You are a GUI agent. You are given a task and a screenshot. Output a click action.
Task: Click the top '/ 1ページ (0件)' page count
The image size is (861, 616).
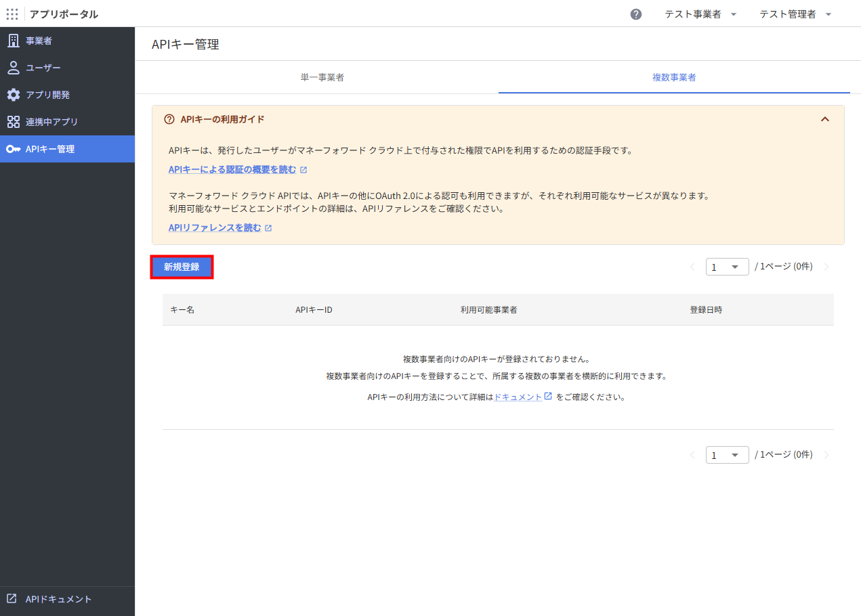click(784, 267)
